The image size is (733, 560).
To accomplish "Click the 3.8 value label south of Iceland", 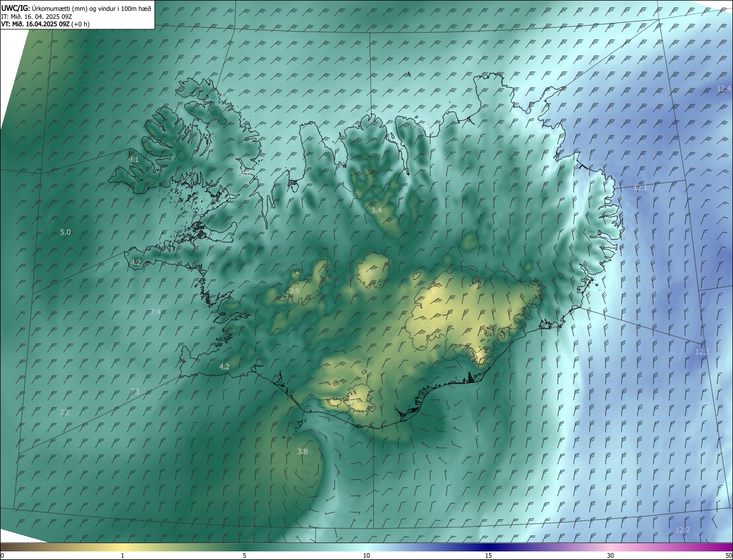I will 302,451.
